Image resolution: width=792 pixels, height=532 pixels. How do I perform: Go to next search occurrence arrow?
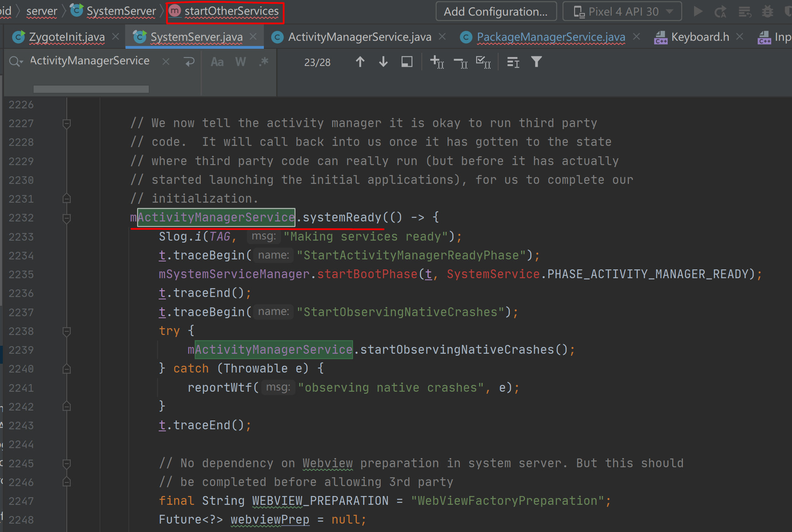(x=383, y=62)
